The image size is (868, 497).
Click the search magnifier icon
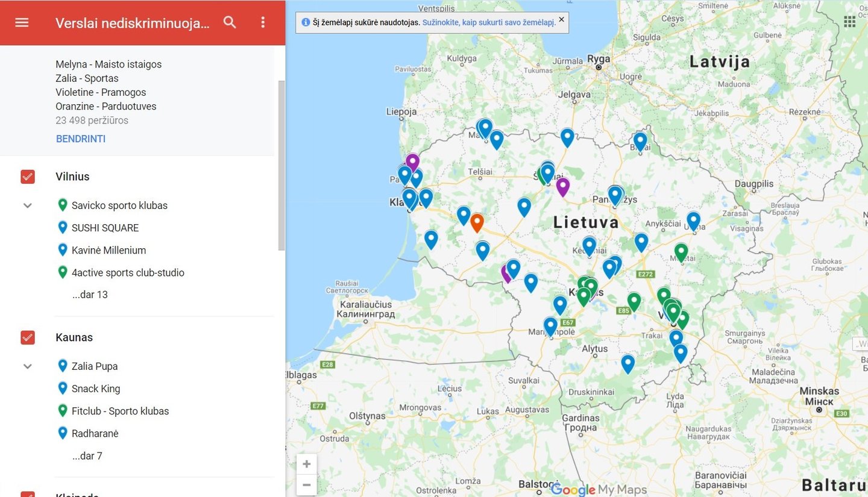pyautogui.click(x=230, y=22)
